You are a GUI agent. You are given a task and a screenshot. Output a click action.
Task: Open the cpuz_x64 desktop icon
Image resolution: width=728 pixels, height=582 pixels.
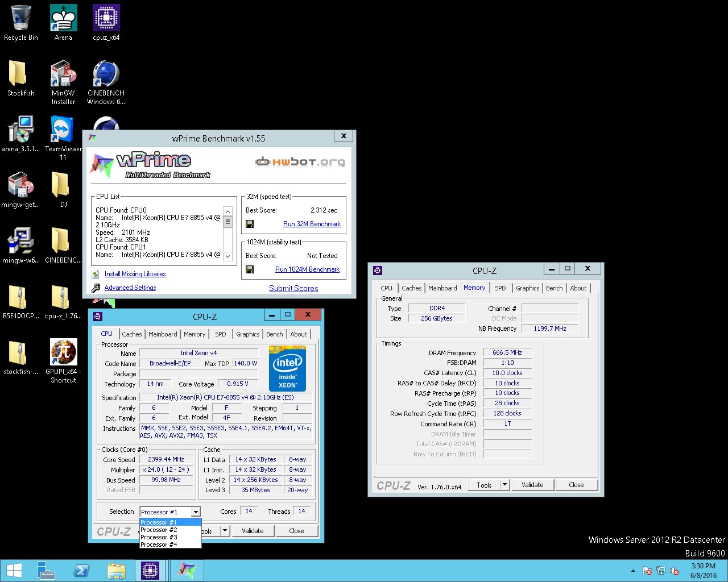[106, 23]
